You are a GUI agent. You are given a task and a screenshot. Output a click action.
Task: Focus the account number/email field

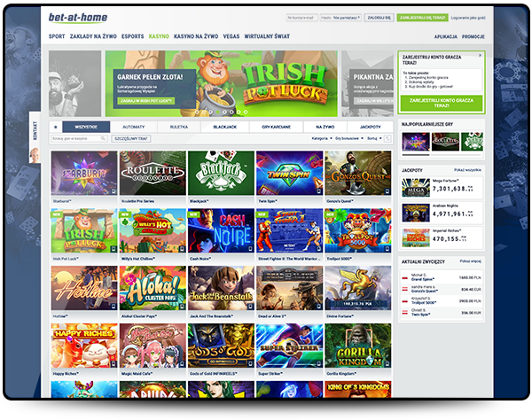pos(302,18)
